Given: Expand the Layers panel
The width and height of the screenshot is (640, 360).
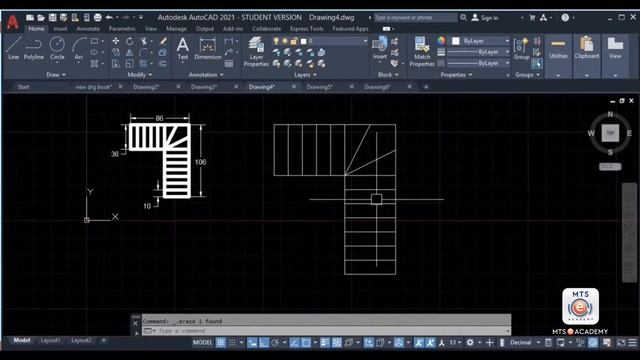Looking at the screenshot, I should (x=305, y=75).
